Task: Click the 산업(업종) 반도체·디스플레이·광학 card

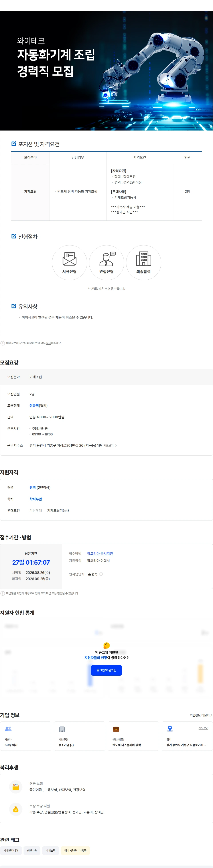Action: click(x=133, y=736)
